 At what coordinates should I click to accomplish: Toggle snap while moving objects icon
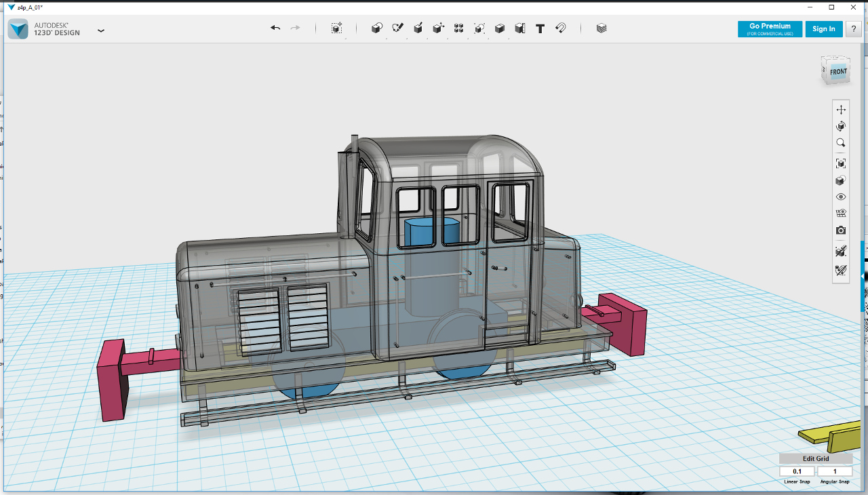841,251
